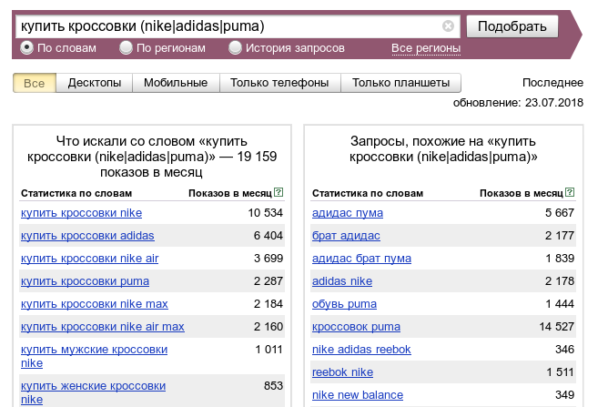Open адидас брат пума link
This screenshot has width=608, height=407.
361,259
